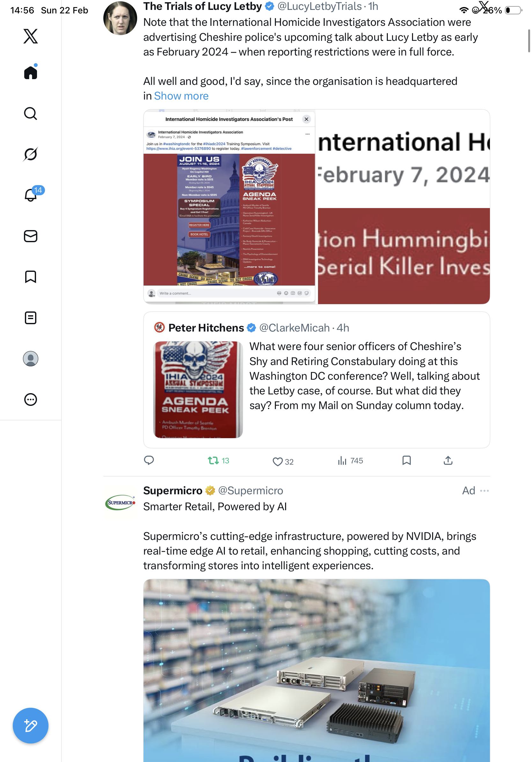Open the Supermicro ad options menu
This screenshot has height=762, width=532.
tap(484, 490)
